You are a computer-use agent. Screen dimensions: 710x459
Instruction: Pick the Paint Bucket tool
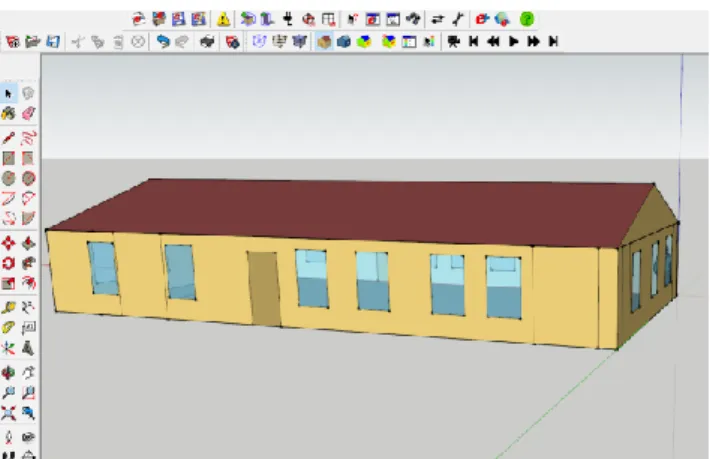[x=8, y=113]
